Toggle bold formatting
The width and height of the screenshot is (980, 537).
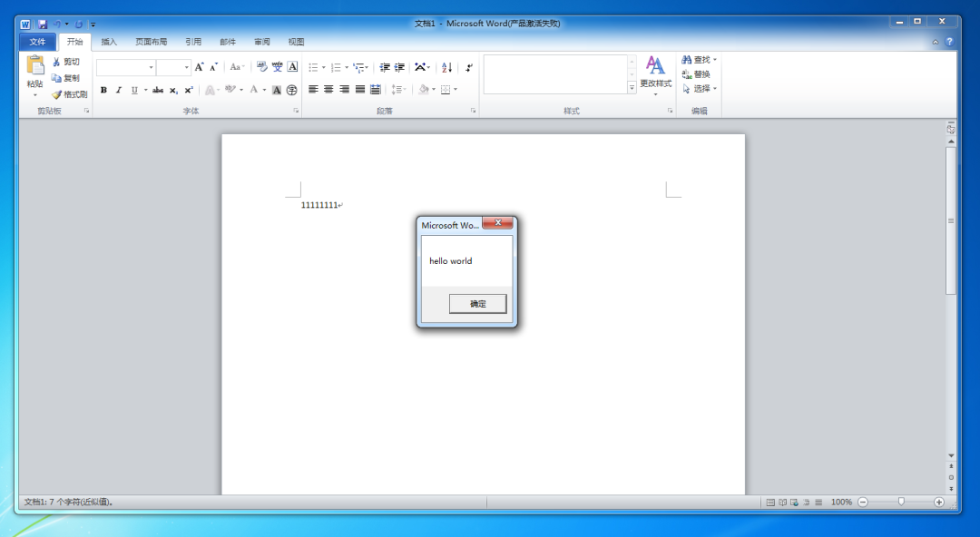click(x=103, y=90)
